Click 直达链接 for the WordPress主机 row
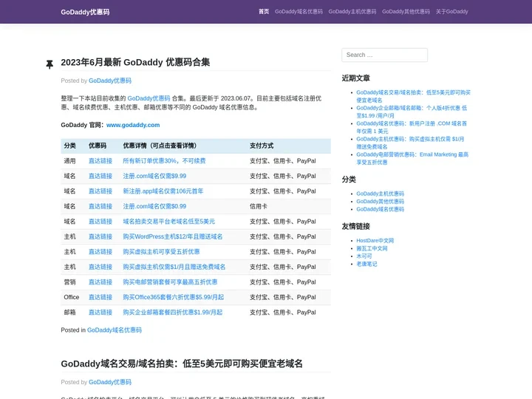Image resolution: width=532 pixels, height=399 pixels. (100, 237)
